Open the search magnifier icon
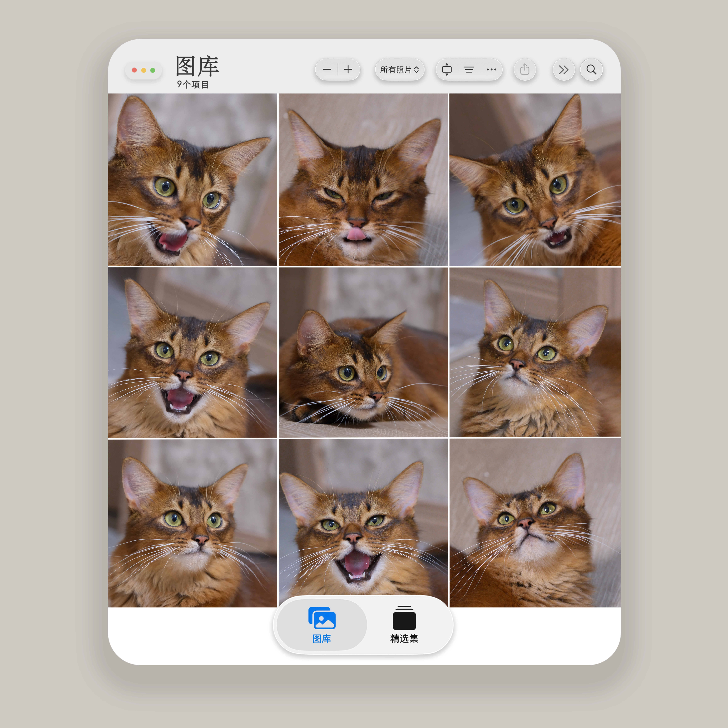Image resolution: width=728 pixels, height=728 pixels. click(592, 70)
